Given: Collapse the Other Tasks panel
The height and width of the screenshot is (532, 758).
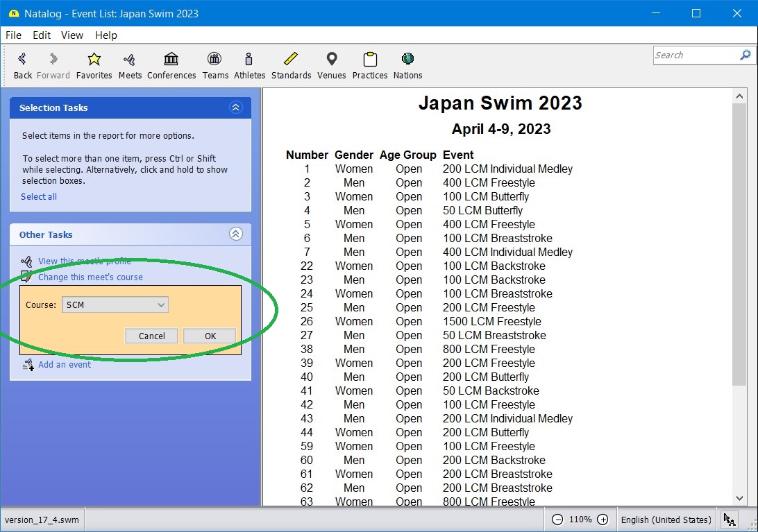Looking at the screenshot, I should click(x=235, y=234).
